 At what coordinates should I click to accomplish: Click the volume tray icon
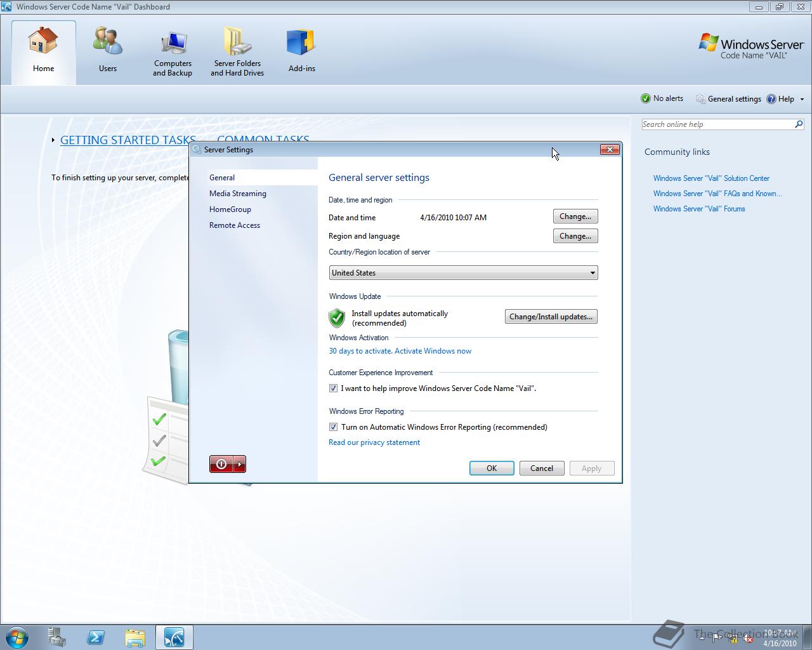coord(749,639)
